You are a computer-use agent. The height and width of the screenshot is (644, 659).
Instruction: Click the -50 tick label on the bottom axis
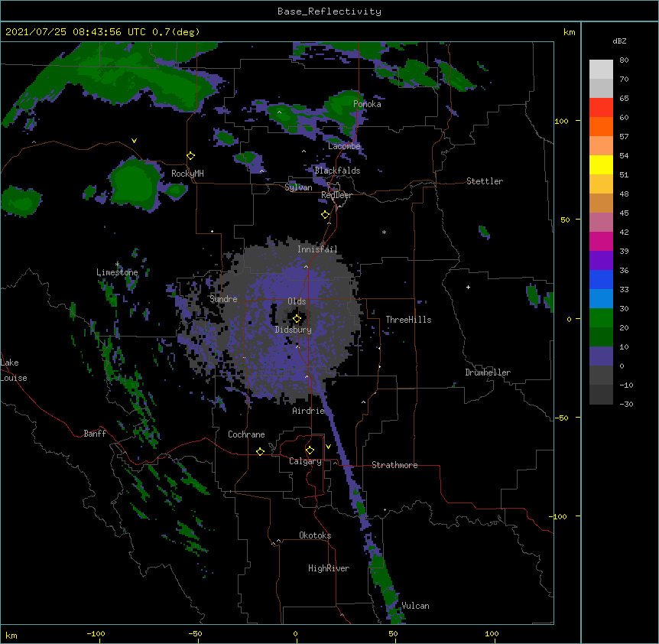click(x=195, y=634)
